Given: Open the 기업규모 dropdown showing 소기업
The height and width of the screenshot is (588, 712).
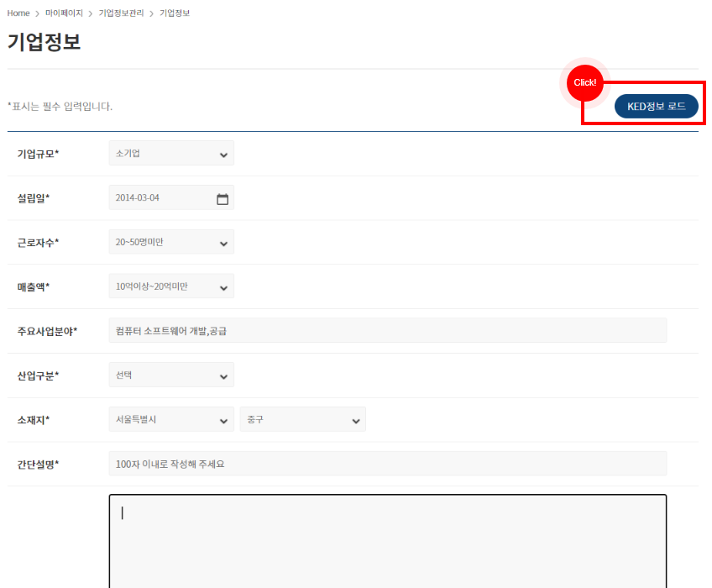Looking at the screenshot, I should tap(171, 153).
